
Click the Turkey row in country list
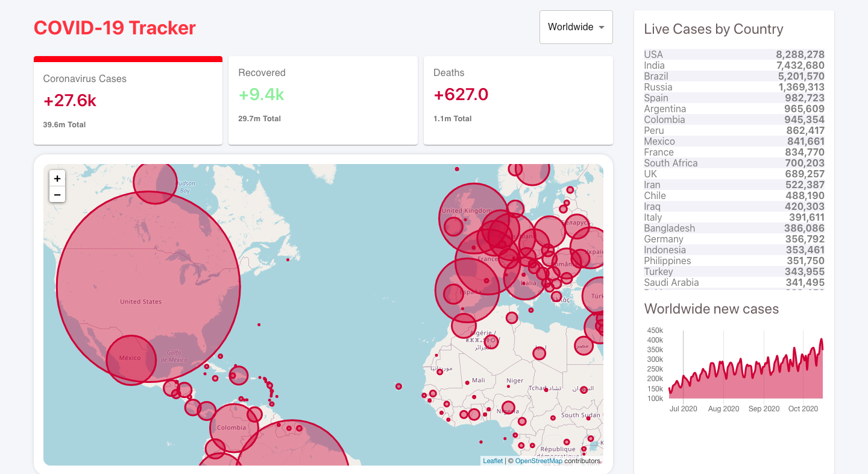734,271
